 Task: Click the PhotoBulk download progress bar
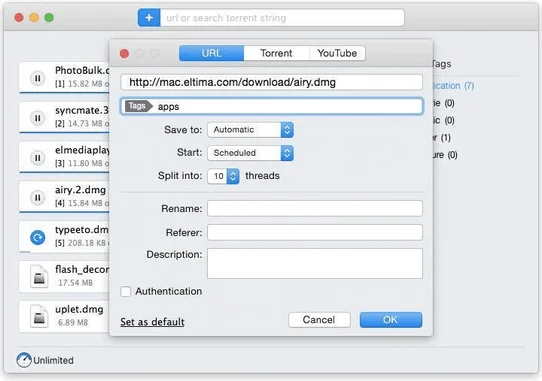(x=64, y=93)
